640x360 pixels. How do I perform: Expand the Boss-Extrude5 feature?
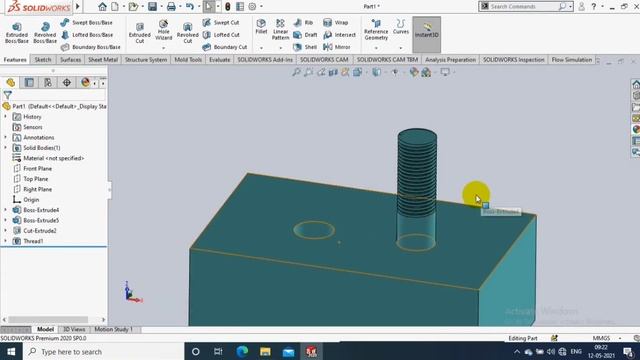[6, 220]
